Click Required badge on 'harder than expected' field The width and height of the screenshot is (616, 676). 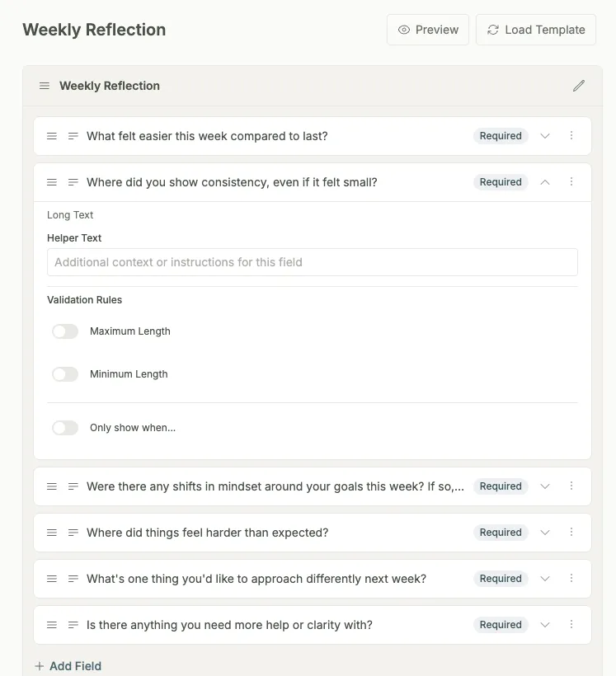click(501, 533)
